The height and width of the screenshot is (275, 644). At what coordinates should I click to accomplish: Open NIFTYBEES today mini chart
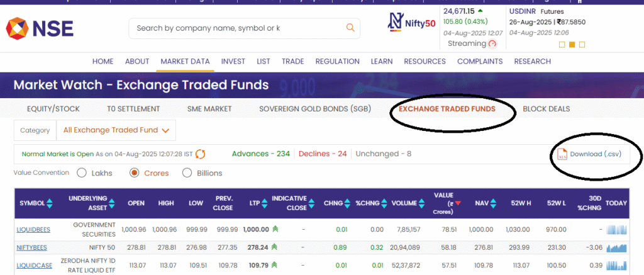click(617, 247)
